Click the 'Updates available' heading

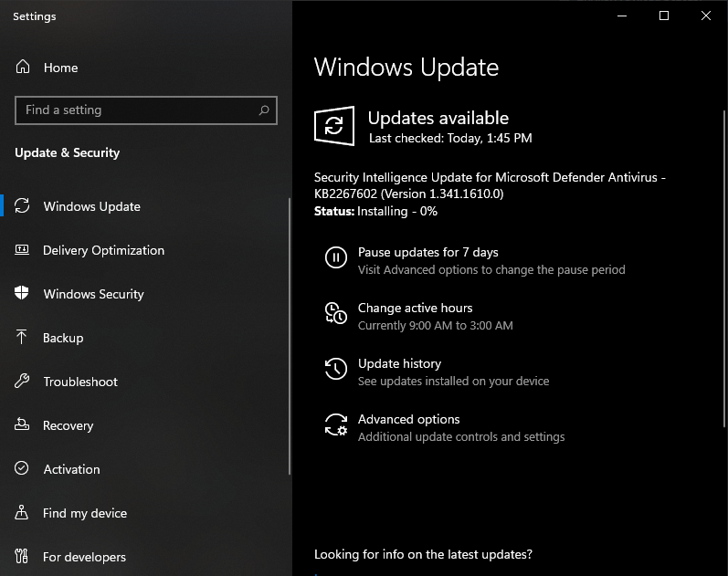point(438,118)
